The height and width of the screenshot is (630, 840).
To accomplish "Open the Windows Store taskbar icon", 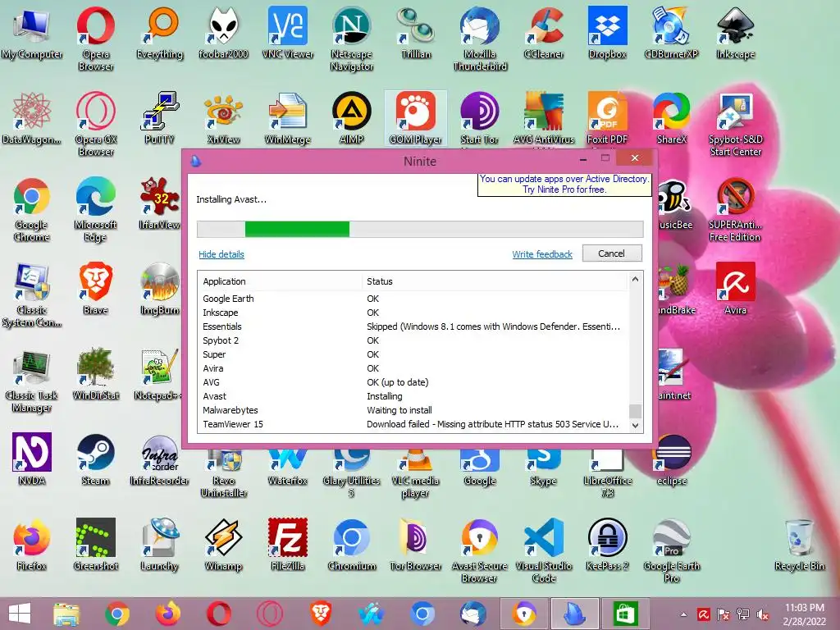I will 624,614.
